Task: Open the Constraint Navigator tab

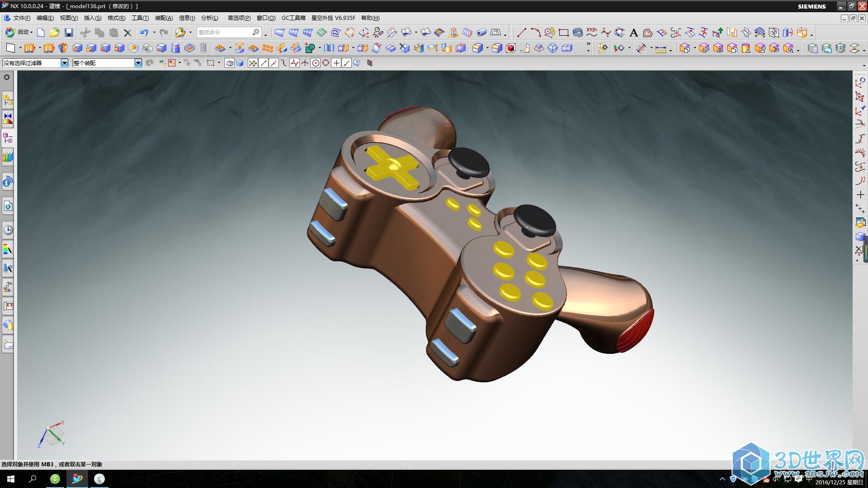Action: coord(8,119)
